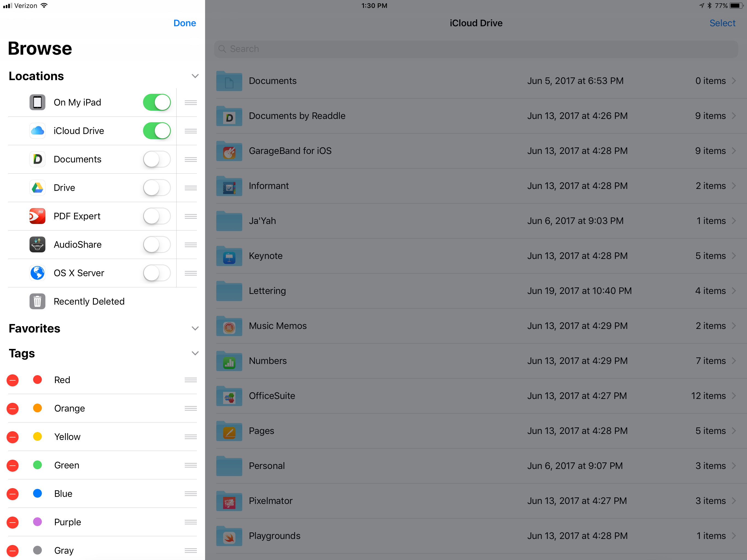
Task: Tap the Green tag name label
Action: pyautogui.click(x=67, y=465)
